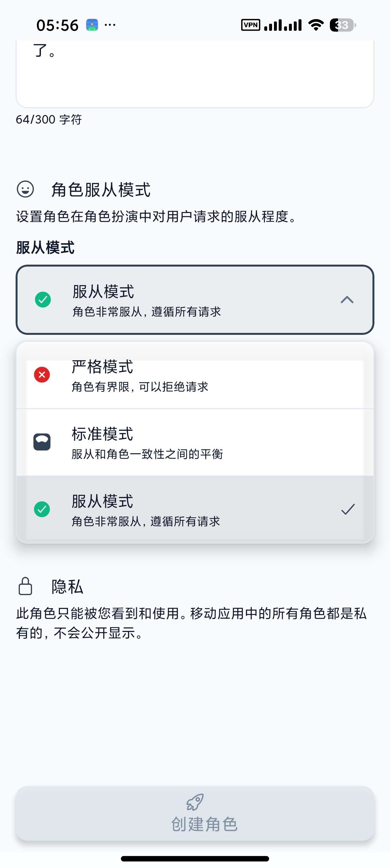
Task: Choose 服从模式 option in the list
Action: (195, 509)
